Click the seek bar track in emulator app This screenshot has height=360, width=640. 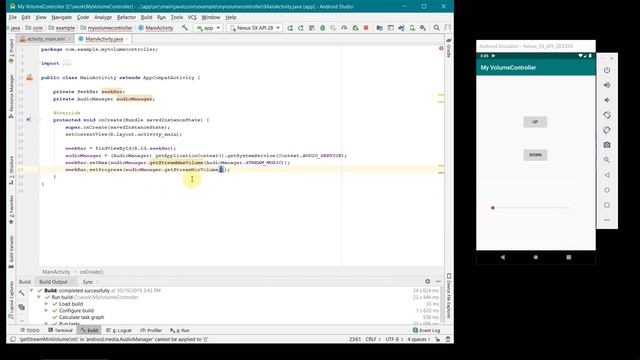click(532, 208)
